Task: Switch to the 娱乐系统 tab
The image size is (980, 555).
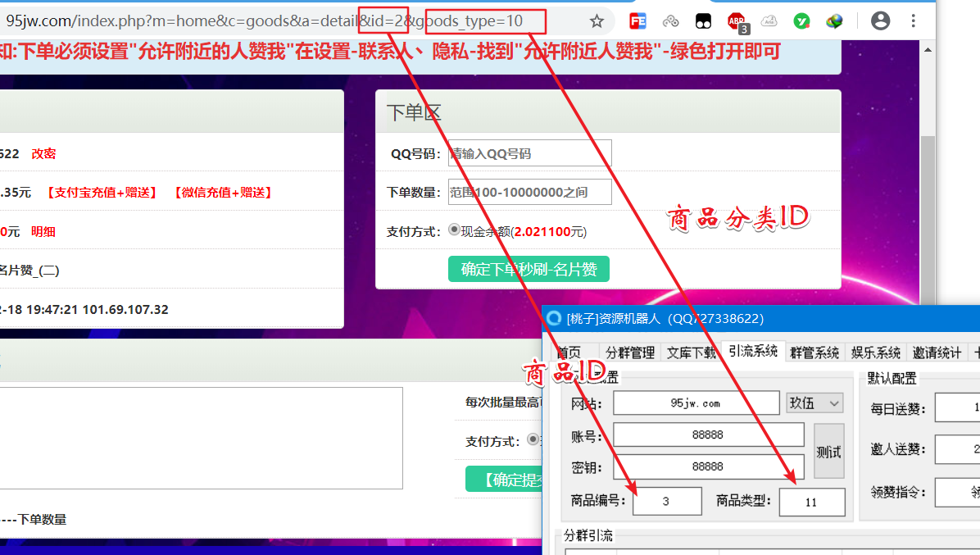Action: tap(875, 353)
